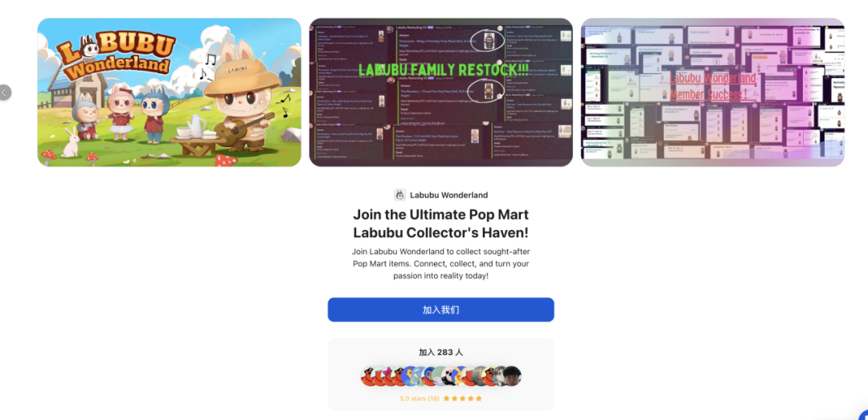Click the first red character avatar with hat
Screen dimensions: 868x420
click(x=368, y=377)
